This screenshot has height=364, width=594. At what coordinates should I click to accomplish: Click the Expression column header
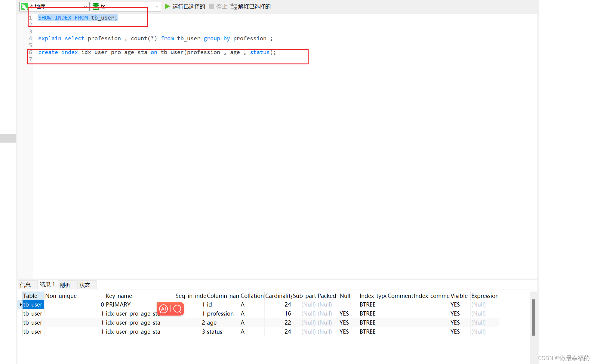485,296
